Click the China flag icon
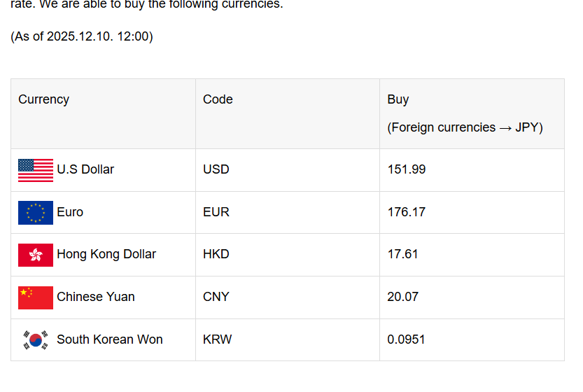583x392 pixels. [36, 297]
